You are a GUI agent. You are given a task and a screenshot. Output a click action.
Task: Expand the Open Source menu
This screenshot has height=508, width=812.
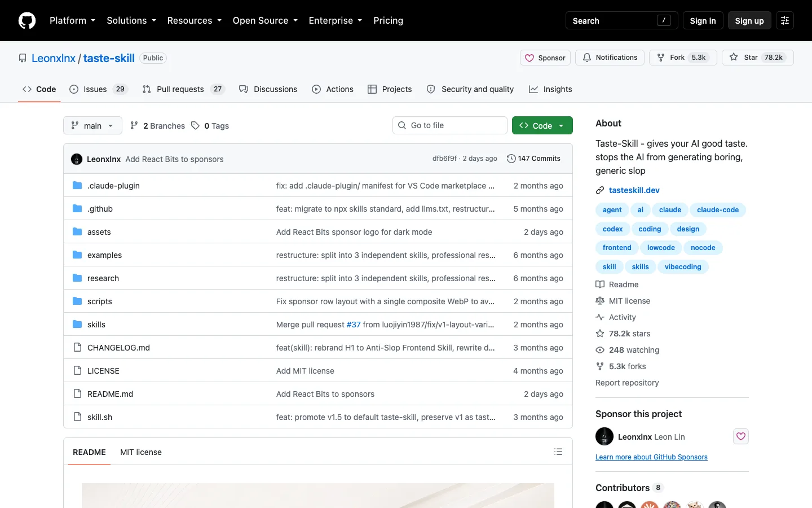coord(265,20)
